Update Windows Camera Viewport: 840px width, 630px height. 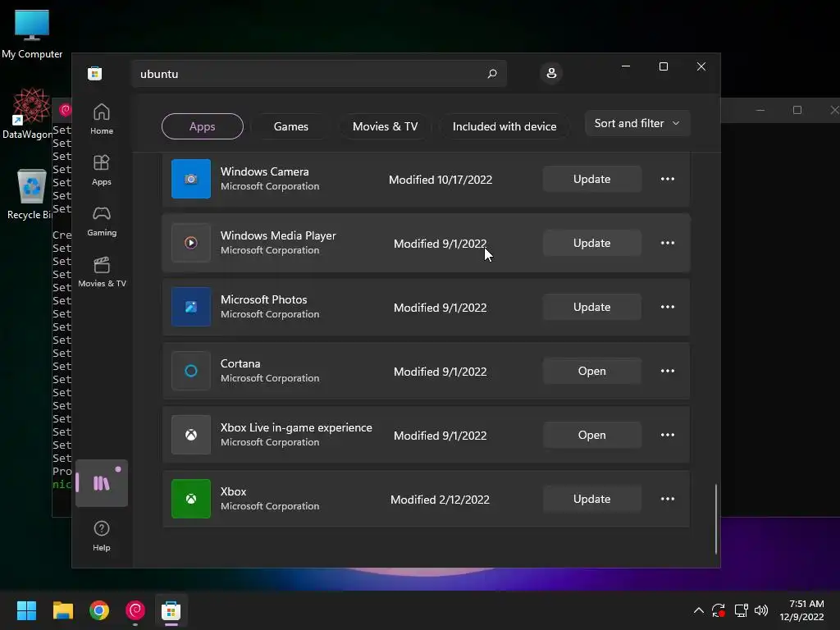coord(592,179)
